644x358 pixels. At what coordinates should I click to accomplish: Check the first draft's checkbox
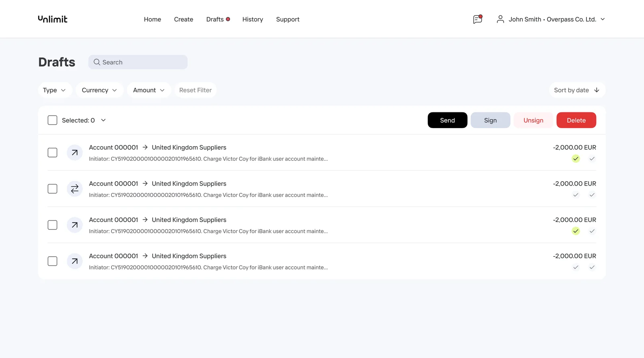[52, 153]
